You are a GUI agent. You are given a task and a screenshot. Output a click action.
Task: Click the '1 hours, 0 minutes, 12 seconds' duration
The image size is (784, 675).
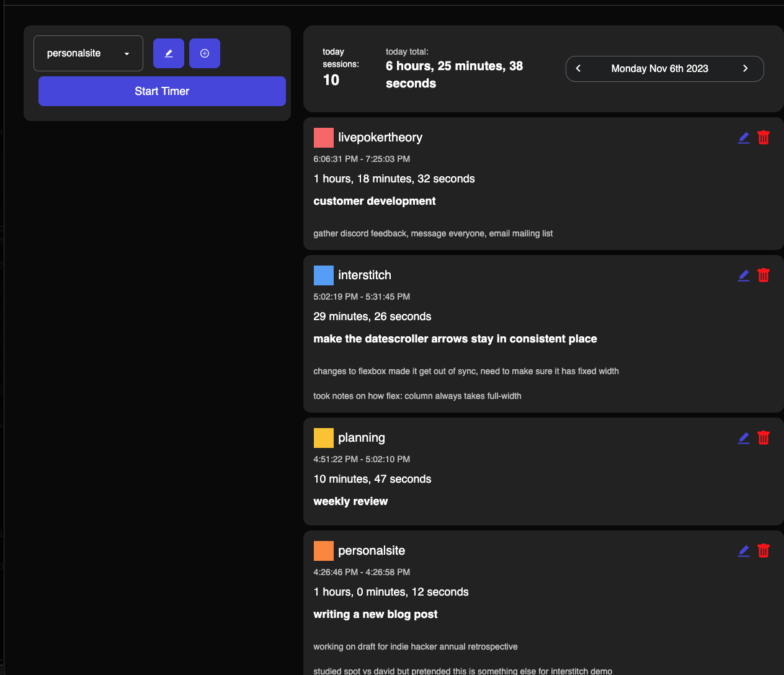pos(391,592)
